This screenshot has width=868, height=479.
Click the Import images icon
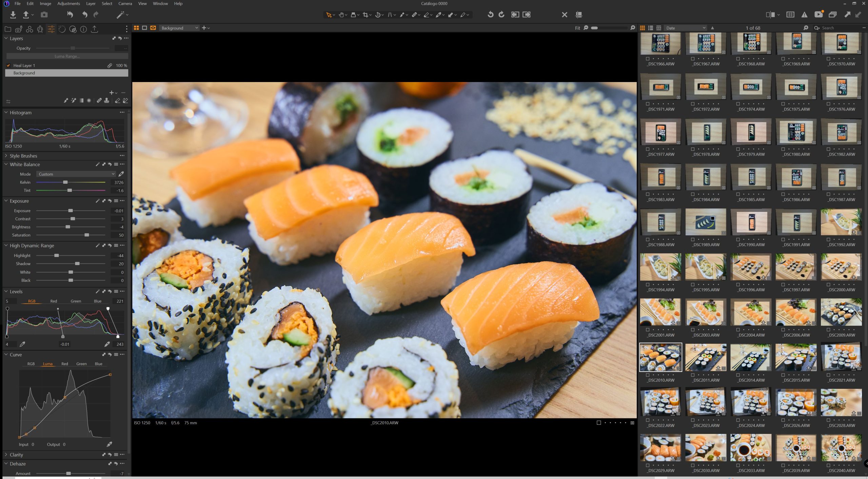[13, 15]
